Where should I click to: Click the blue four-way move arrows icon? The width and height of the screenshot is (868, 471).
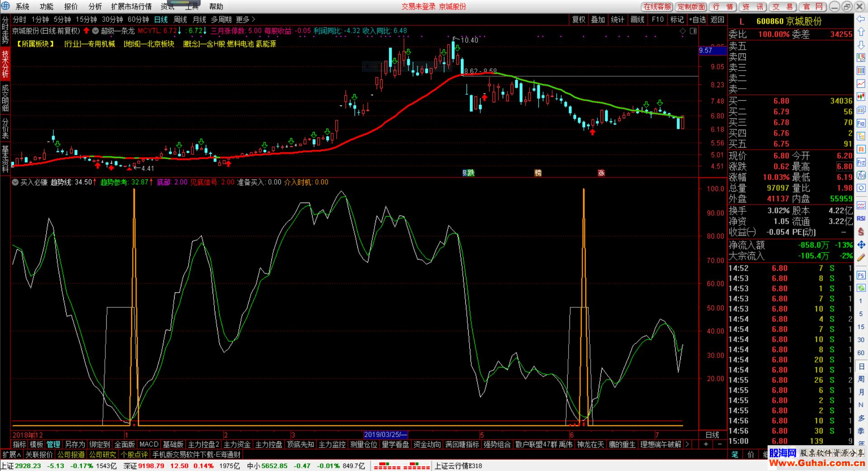point(861,245)
